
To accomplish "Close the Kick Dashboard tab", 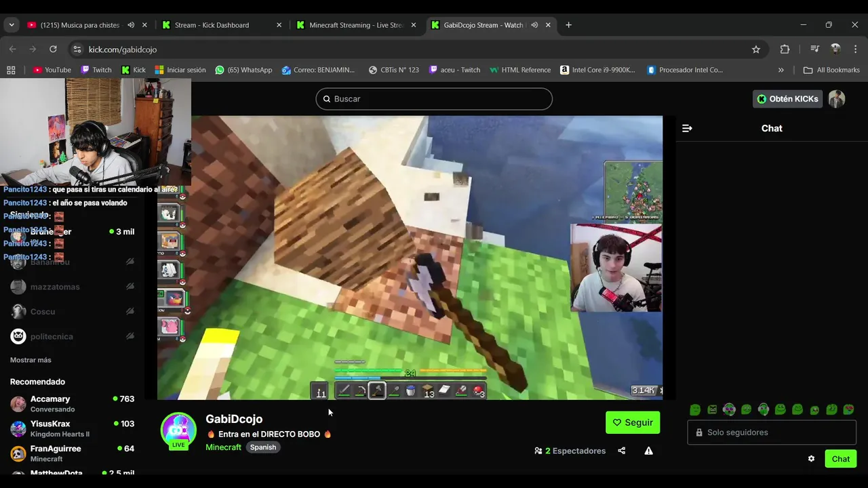I will (x=279, y=25).
